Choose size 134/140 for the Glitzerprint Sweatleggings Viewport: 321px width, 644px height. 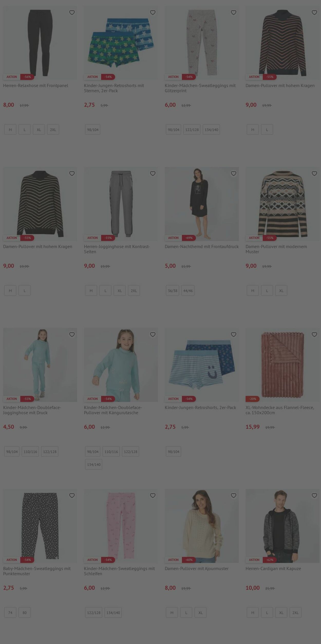(x=211, y=130)
